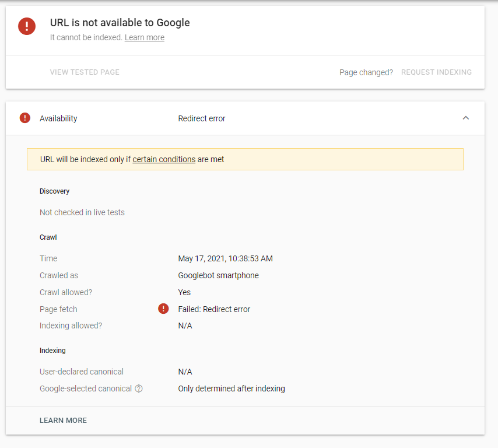Click the red error icon next to Availability
498x448 pixels.
25,118
